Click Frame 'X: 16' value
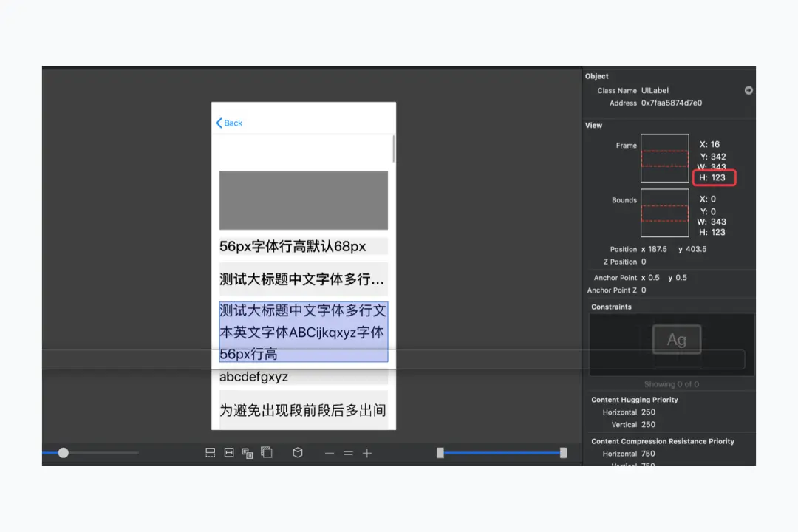 [x=709, y=145]
